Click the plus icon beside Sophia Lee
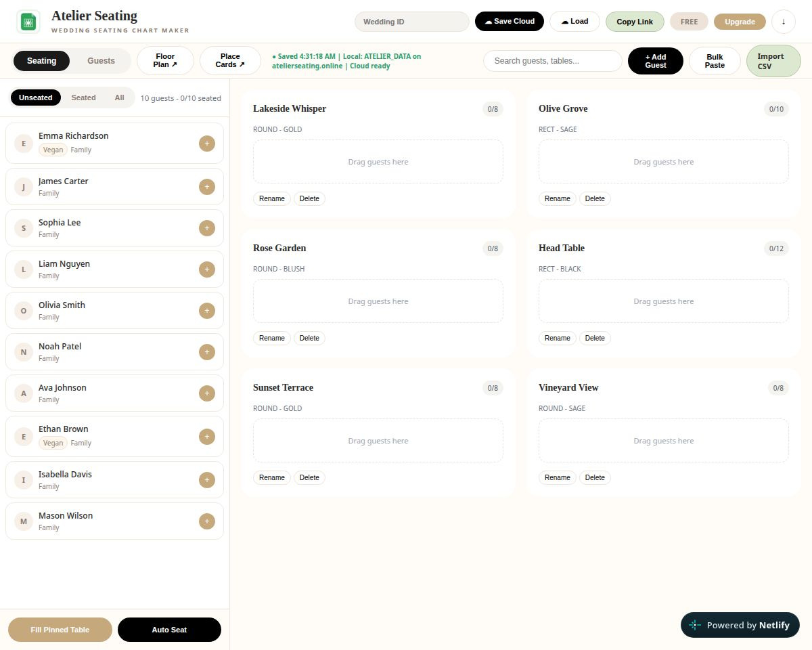This screenshot has width=812, height=650. click(207, 228)
